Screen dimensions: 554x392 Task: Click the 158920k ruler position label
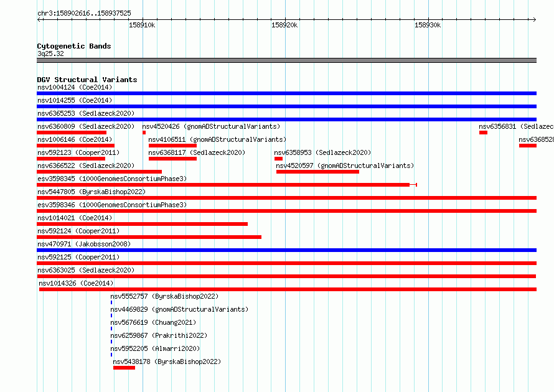click(x=284, y=25)
